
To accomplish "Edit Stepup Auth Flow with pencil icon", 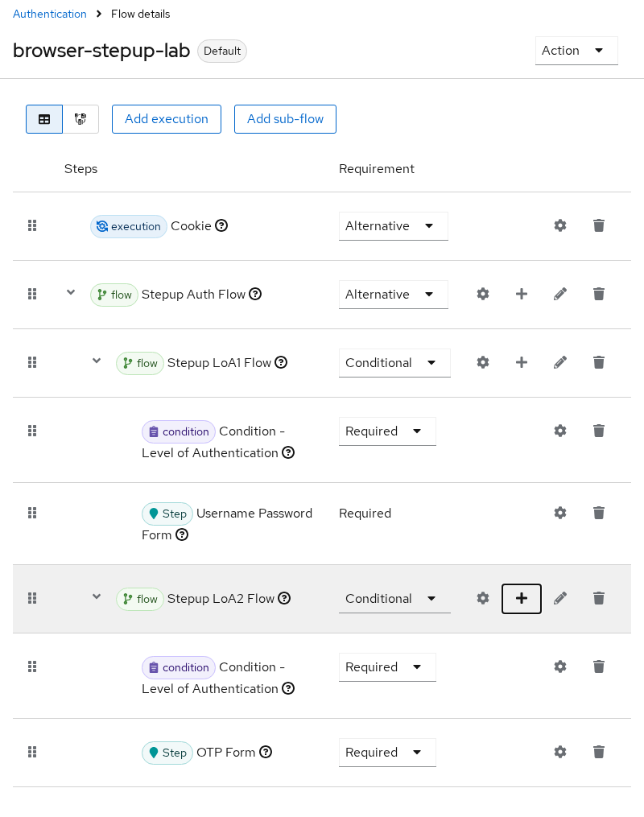I will tap(560, 294).
